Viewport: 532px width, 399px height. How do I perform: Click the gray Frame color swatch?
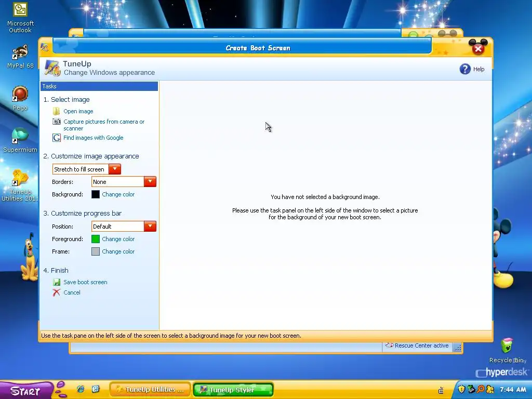[96, 251]
